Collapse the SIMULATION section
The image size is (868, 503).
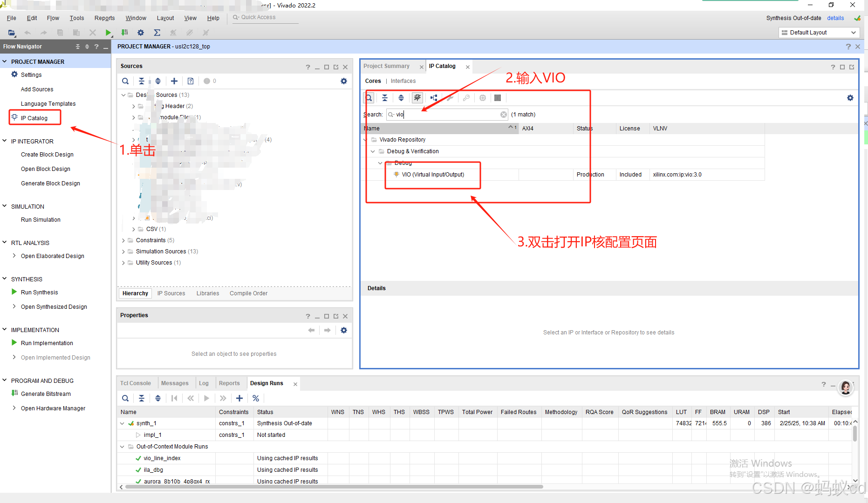(x=5, y=206)
